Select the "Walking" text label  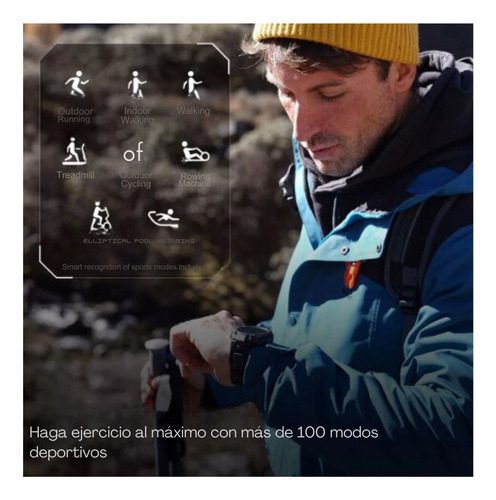click(x=193, y=111)
